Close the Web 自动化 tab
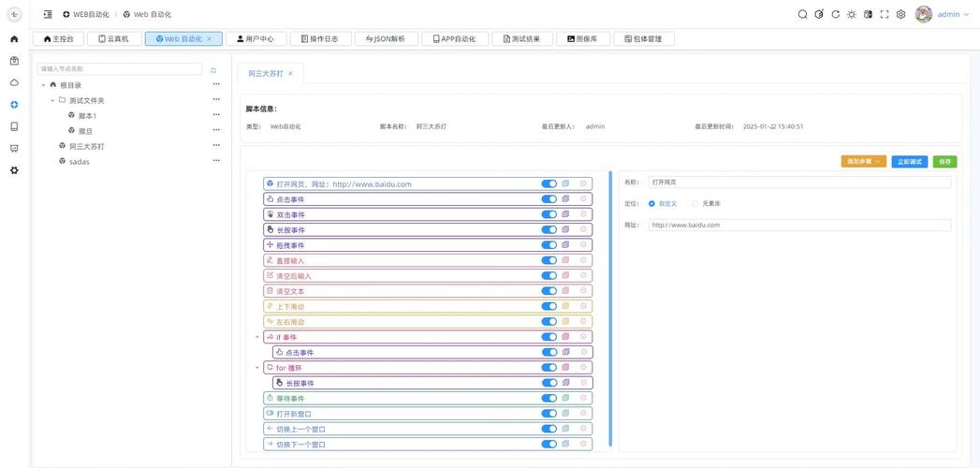Viewport: 980px width, 468px height. [210, 38]
